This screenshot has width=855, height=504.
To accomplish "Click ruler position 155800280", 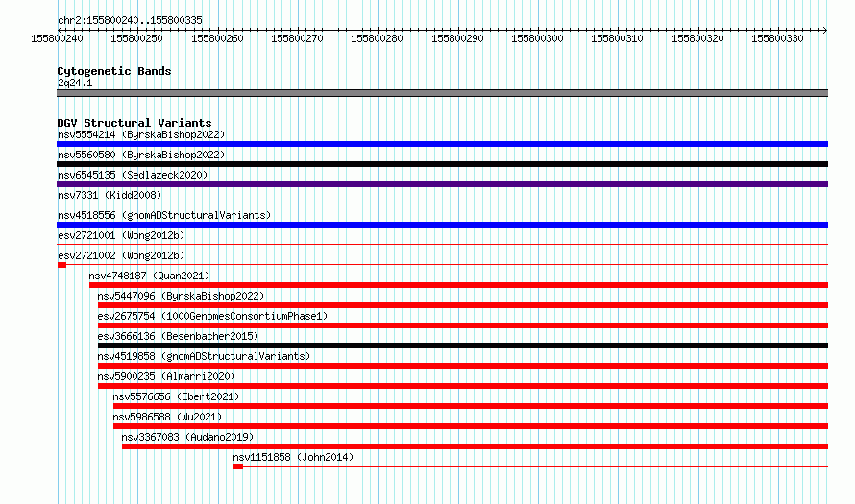I will 377,38.
